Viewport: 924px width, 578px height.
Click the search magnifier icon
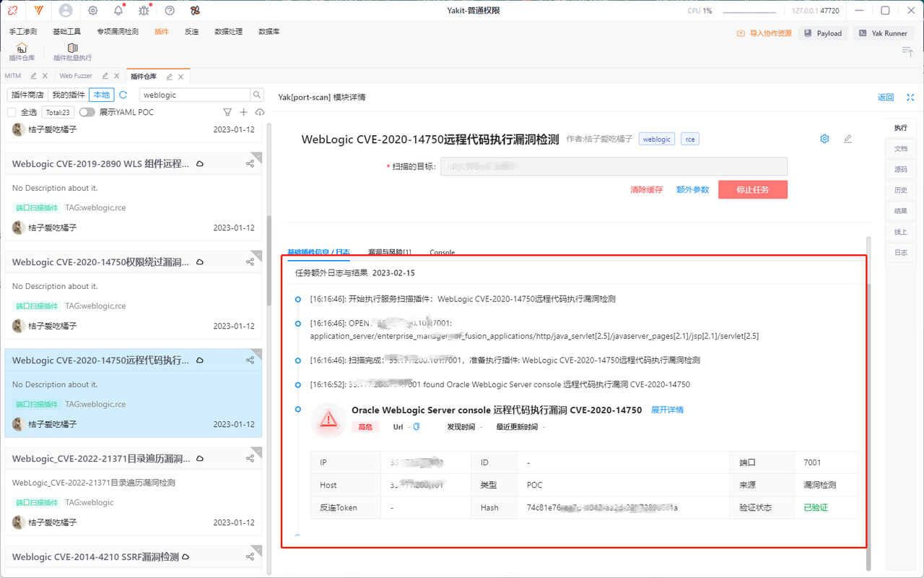(x=257, y=95)
